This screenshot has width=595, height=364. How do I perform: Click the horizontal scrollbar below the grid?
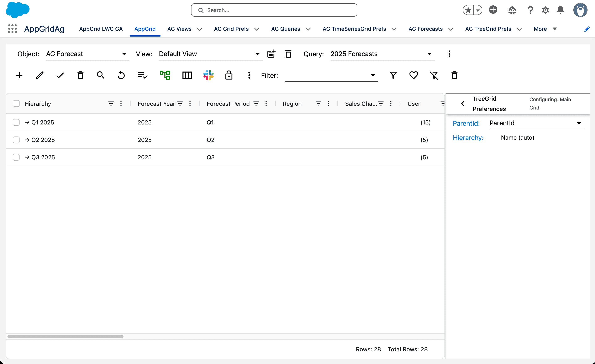point(65,337)
